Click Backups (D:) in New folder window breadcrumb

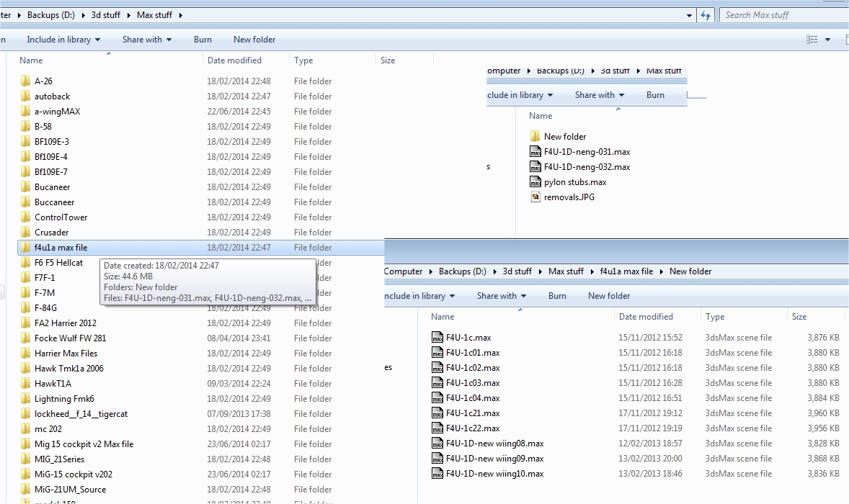[x=463, y=271]
